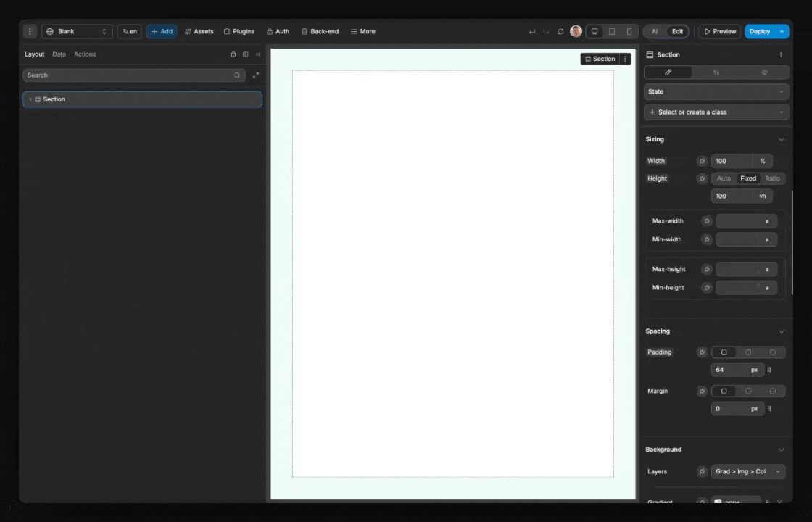
Task: Open the Auth settings
Action: click(278, 31)
